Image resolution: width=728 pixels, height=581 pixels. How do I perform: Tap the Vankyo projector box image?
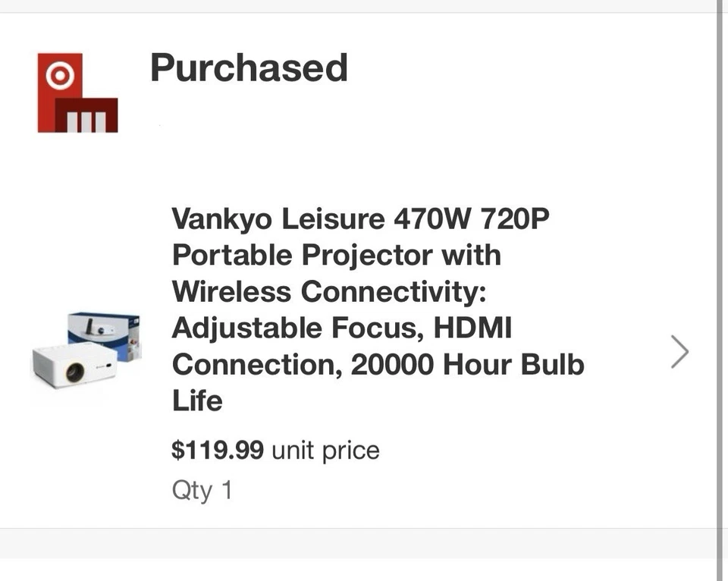102,334
